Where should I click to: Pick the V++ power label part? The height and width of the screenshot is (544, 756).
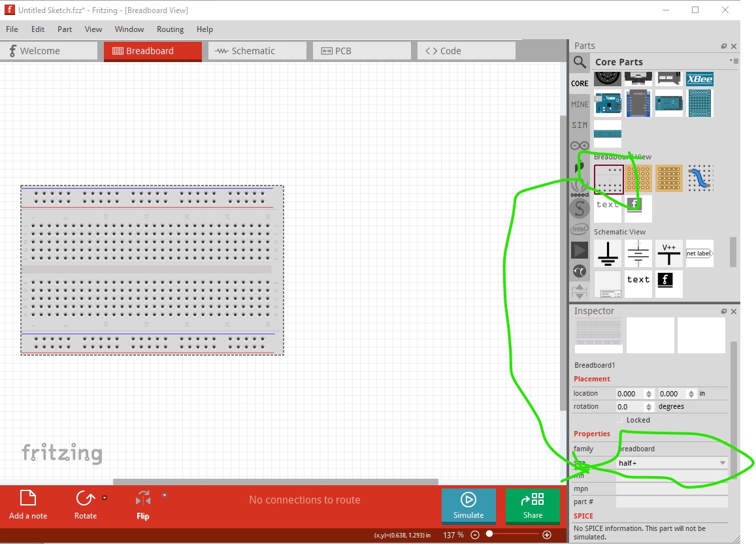pyautogui.click(x=668, y=253)
